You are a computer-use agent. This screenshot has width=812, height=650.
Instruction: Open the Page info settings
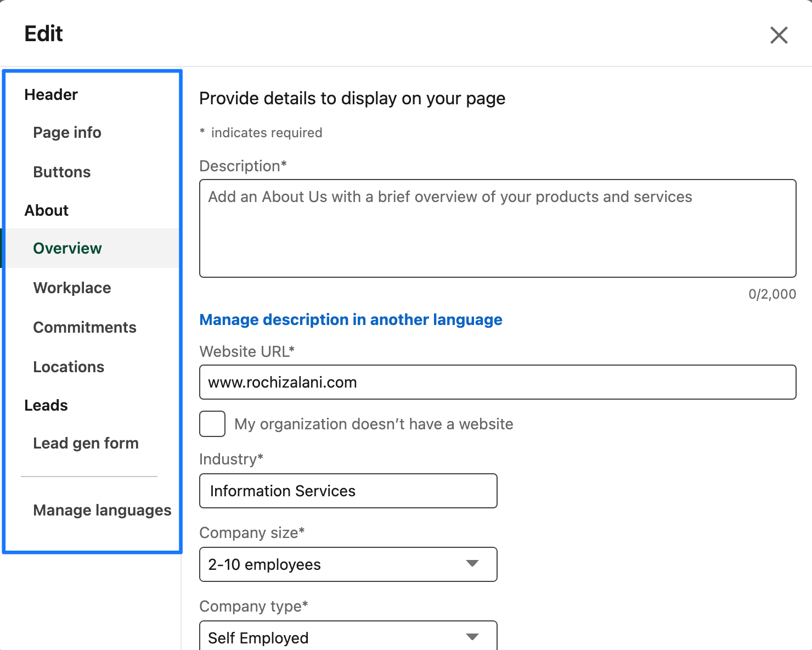67,132
